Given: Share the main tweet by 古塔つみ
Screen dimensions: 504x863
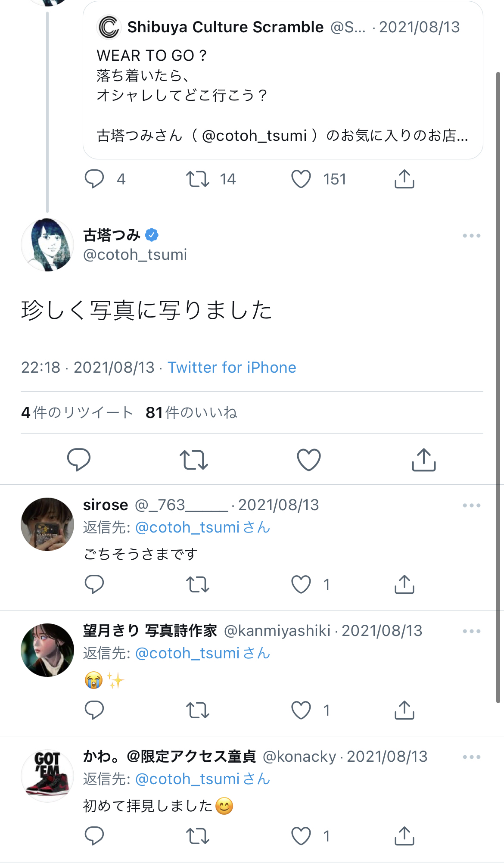Looking at the screenshot, I should tap(424, 459).
